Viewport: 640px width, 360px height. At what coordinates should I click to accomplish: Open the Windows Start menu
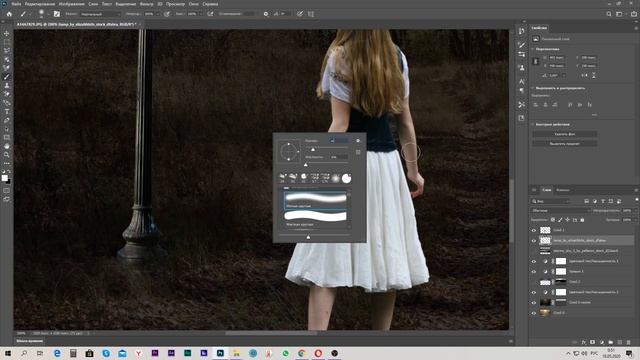pyautogui.click(x=8, y=353)
